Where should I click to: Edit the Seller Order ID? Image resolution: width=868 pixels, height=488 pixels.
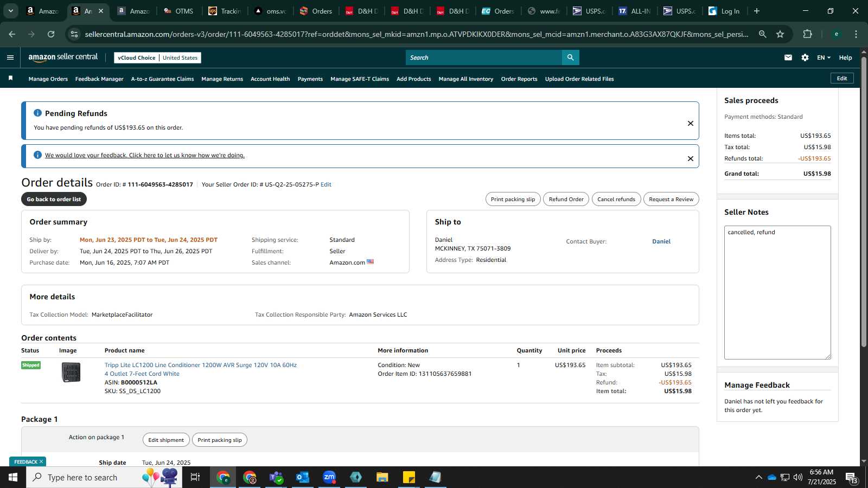coord(325,184)
